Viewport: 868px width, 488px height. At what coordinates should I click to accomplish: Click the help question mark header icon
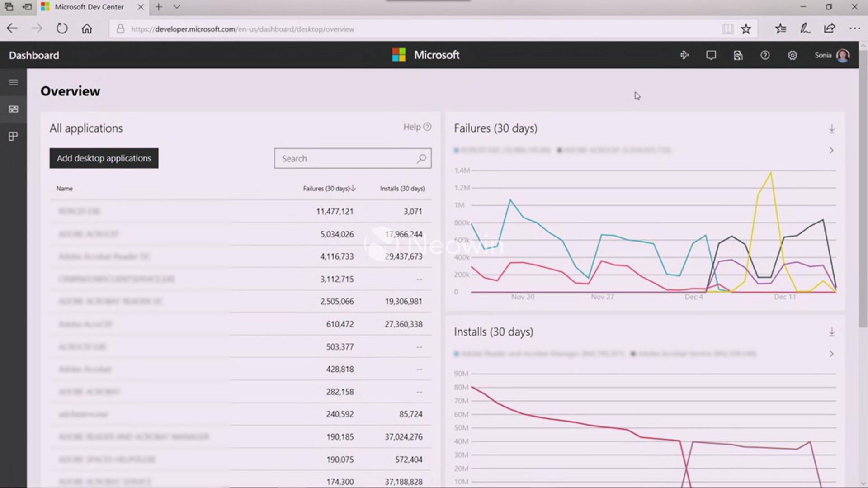click(765, 55)
